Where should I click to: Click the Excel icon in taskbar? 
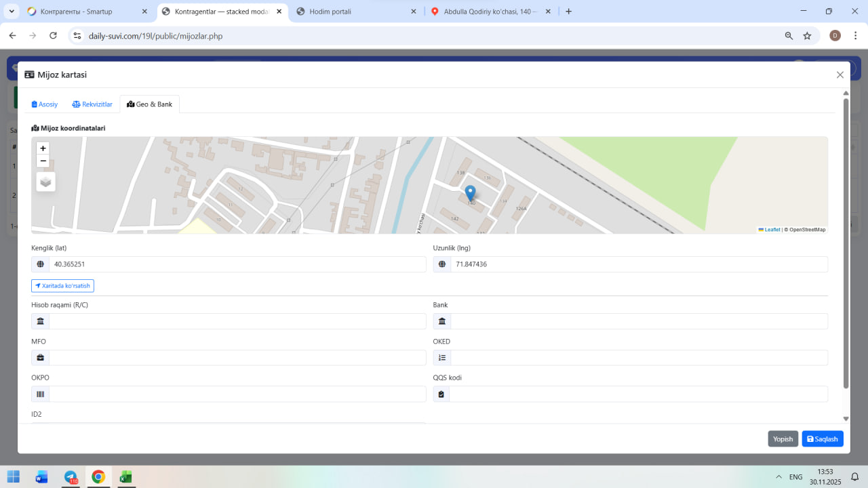coord(125,476)
